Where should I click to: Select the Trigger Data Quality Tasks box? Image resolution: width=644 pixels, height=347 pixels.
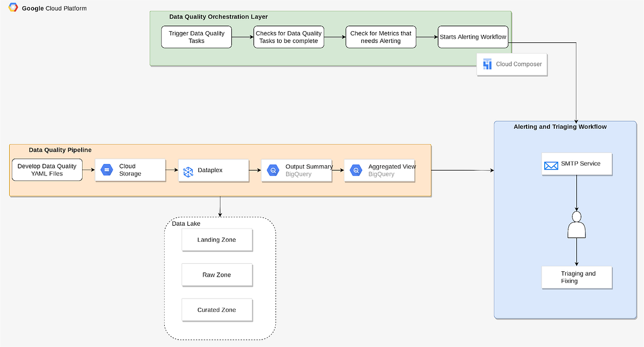pos(196,36)
